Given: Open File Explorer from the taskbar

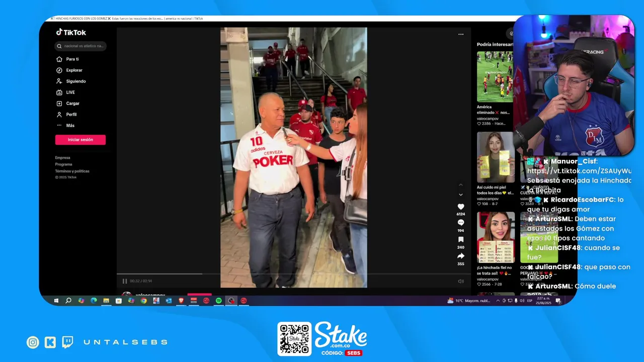Looking at the screenshot, I should coord(106,301).
